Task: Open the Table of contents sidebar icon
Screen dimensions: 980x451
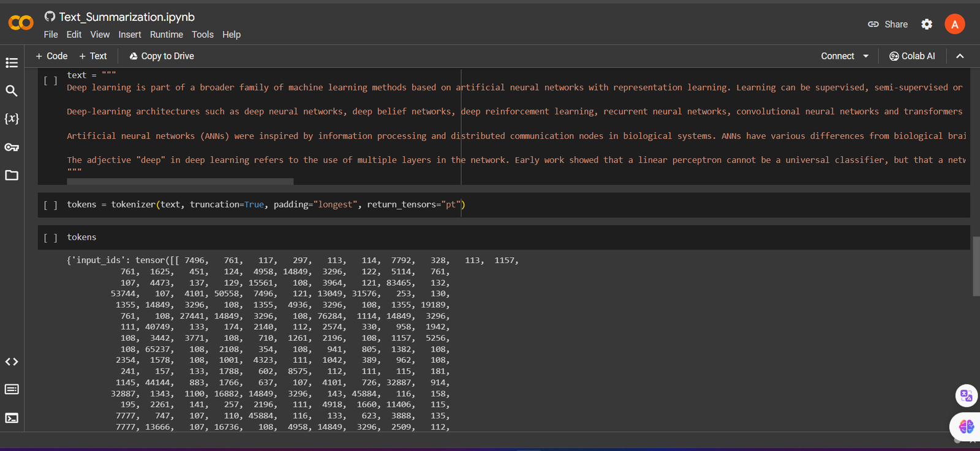Action: (x=12, y=62)
